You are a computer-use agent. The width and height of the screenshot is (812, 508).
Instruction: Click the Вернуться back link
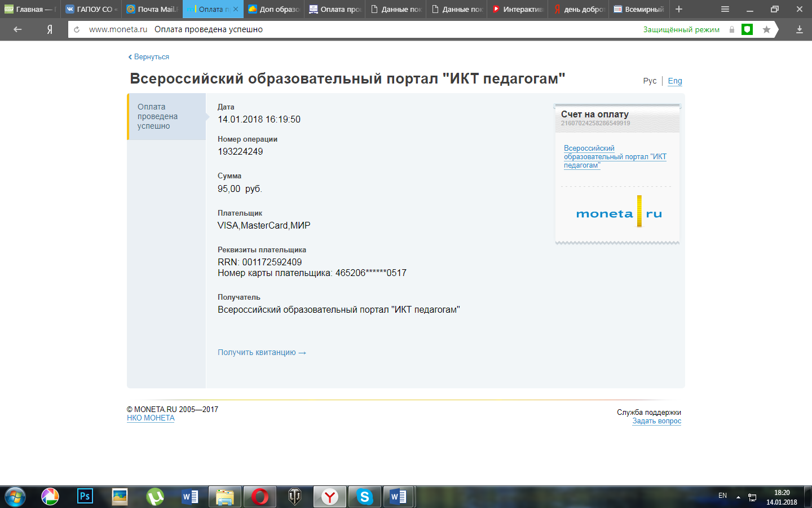[x=149, y=57]
